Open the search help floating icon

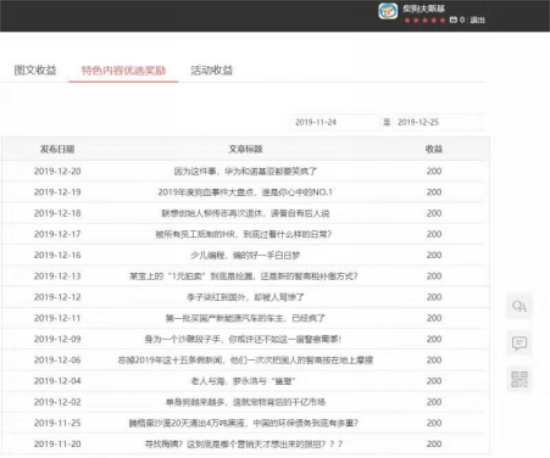click(x=519, y=306)
